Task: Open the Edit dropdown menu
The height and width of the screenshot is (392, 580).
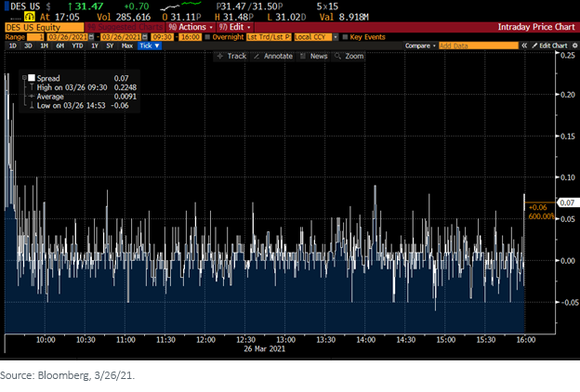Action: [234, 27]
